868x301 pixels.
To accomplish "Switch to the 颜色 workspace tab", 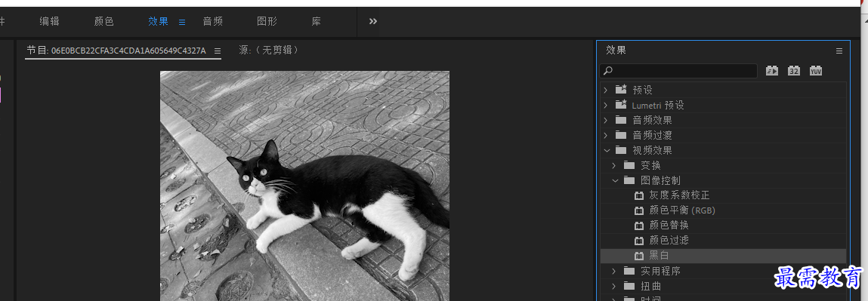I will pyautogui.click(x=104, y=22).
